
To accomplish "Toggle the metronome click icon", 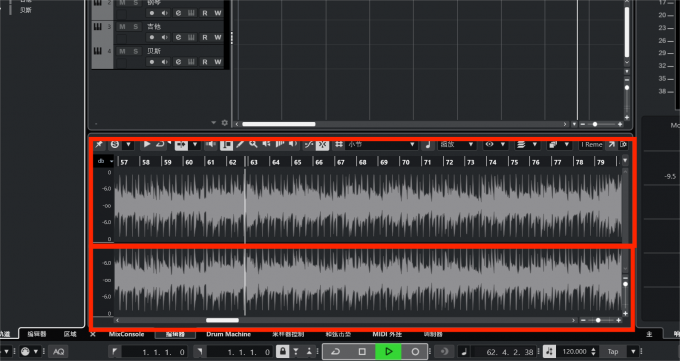I will pos(549,351).
